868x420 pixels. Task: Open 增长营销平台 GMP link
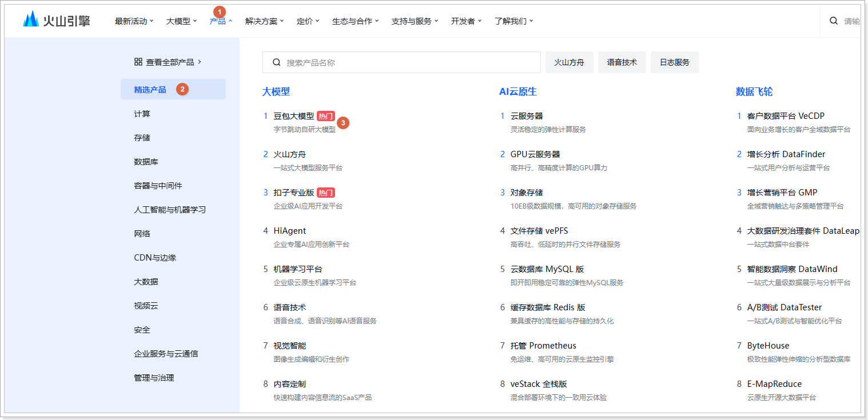(x=782, y=193)
